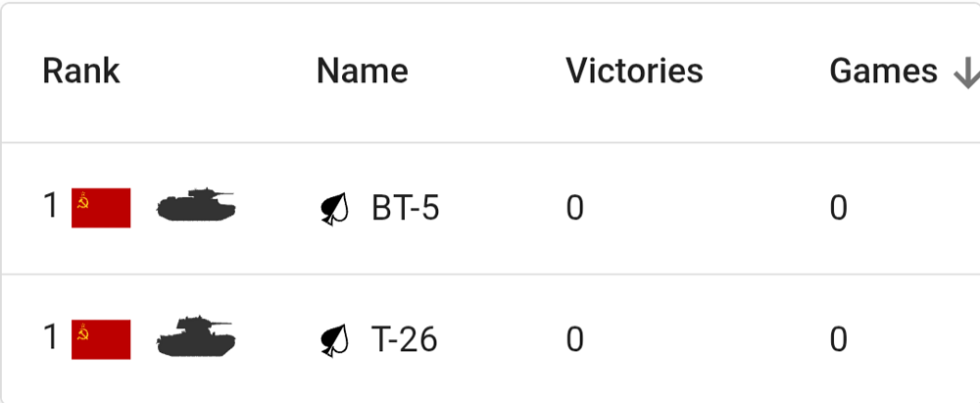
Task: Click the rank number in the BT-5 row
Action: (51, 207)
